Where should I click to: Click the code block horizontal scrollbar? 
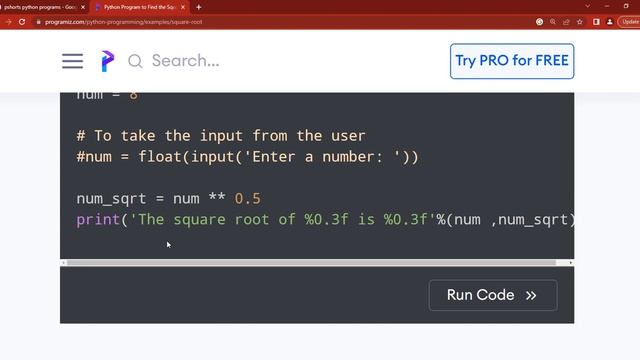[311, 262]
